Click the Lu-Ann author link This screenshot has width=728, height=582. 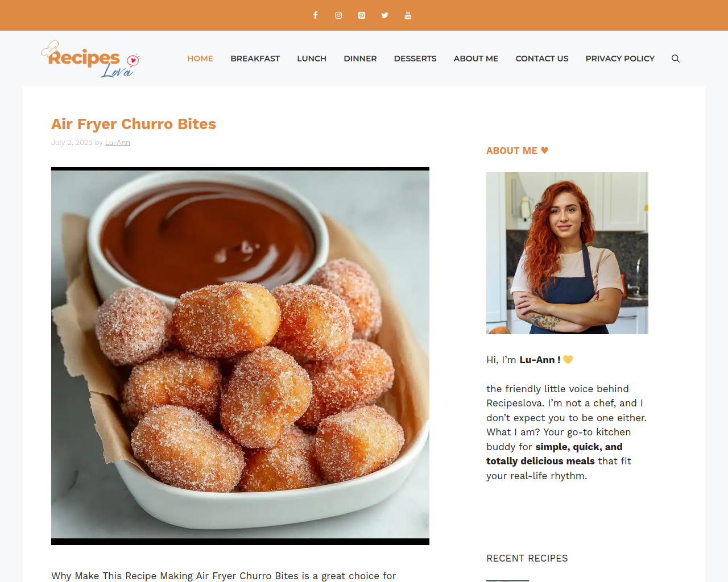coord(118,143)
